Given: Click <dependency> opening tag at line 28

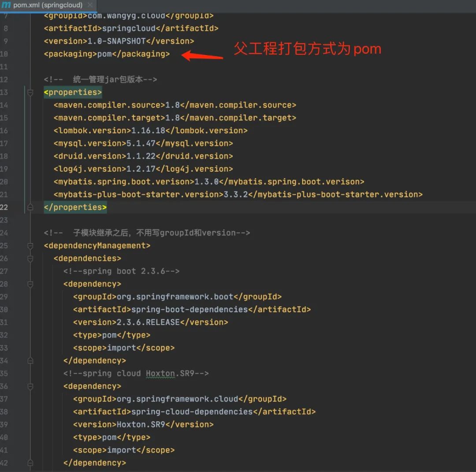Looking at the screenshot, I should pyautogui.click(x=92, y=284).
